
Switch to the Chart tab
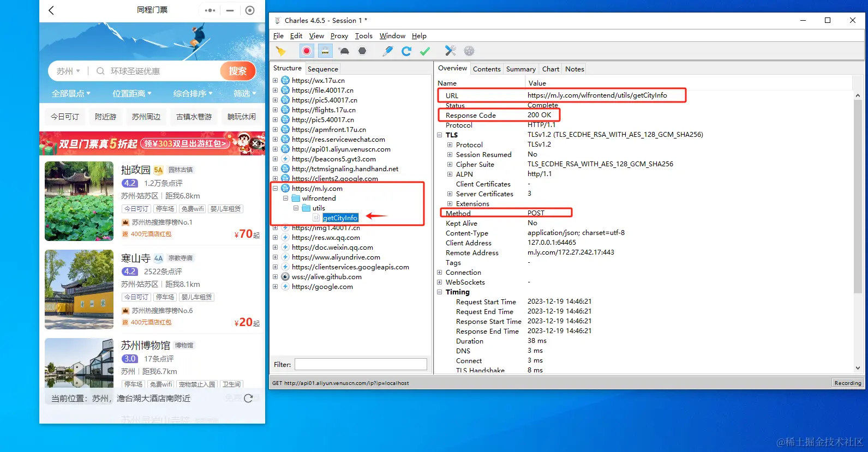point(551,69)
